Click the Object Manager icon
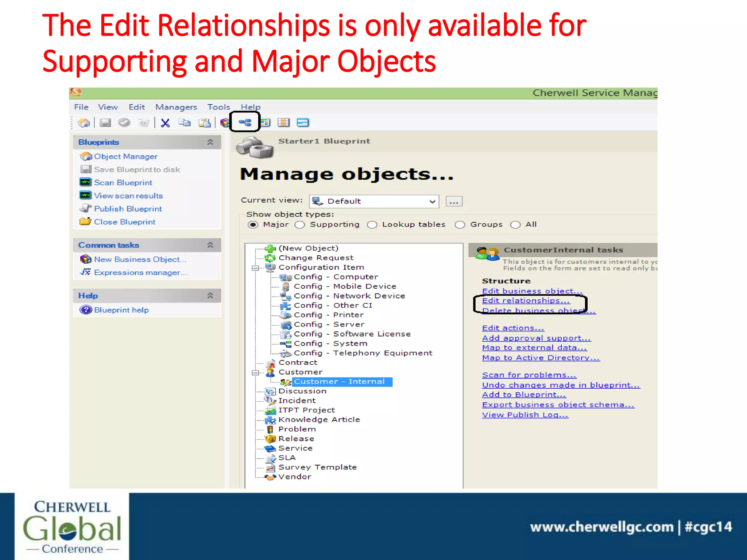The image size is (747, 560). pyautogui.click(x=86, y=156)
